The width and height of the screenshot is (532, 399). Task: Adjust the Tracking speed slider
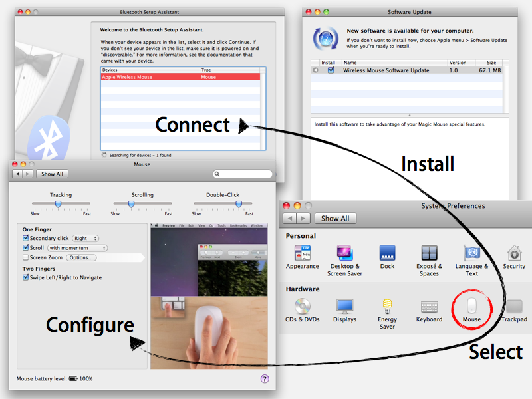point(58,203)
